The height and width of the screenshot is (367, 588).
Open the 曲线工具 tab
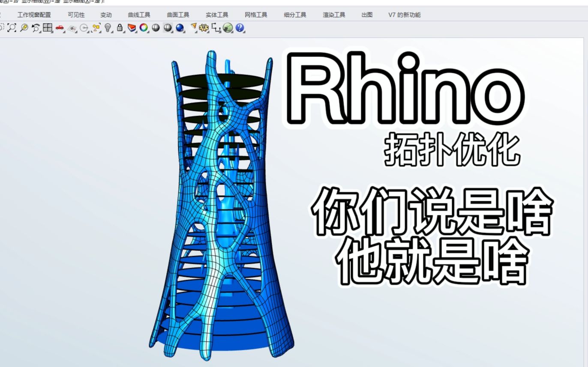click(139, 15)
